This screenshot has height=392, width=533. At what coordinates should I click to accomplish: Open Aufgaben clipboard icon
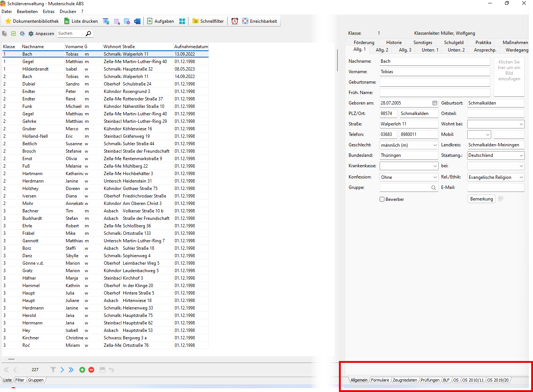150,21
